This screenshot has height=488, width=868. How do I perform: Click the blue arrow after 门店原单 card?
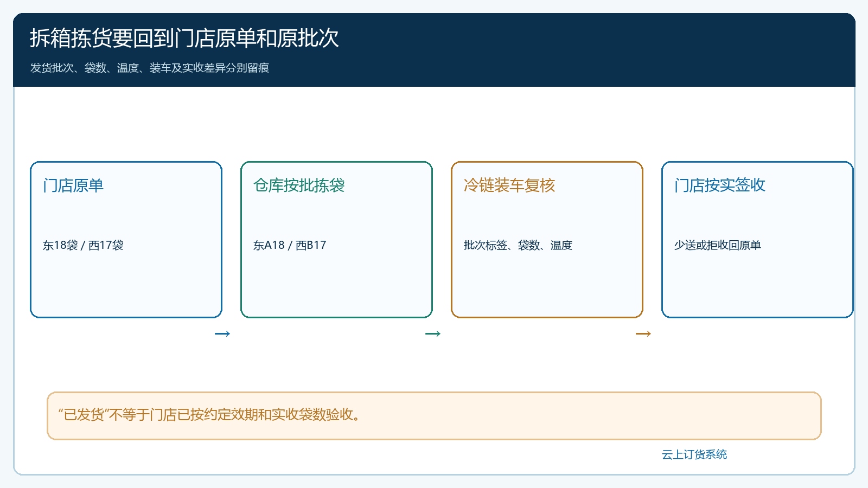(222, 333)
